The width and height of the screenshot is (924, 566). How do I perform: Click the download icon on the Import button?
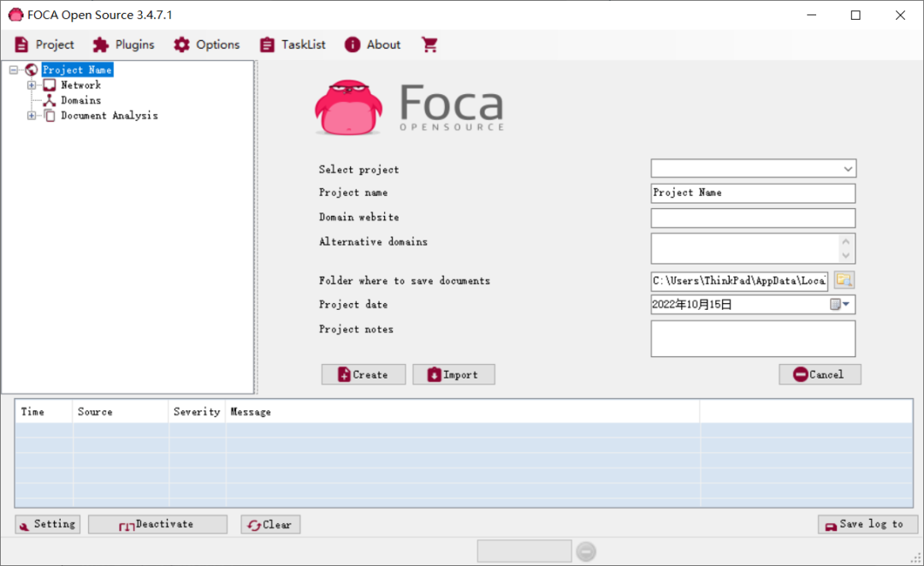(435, 374)
